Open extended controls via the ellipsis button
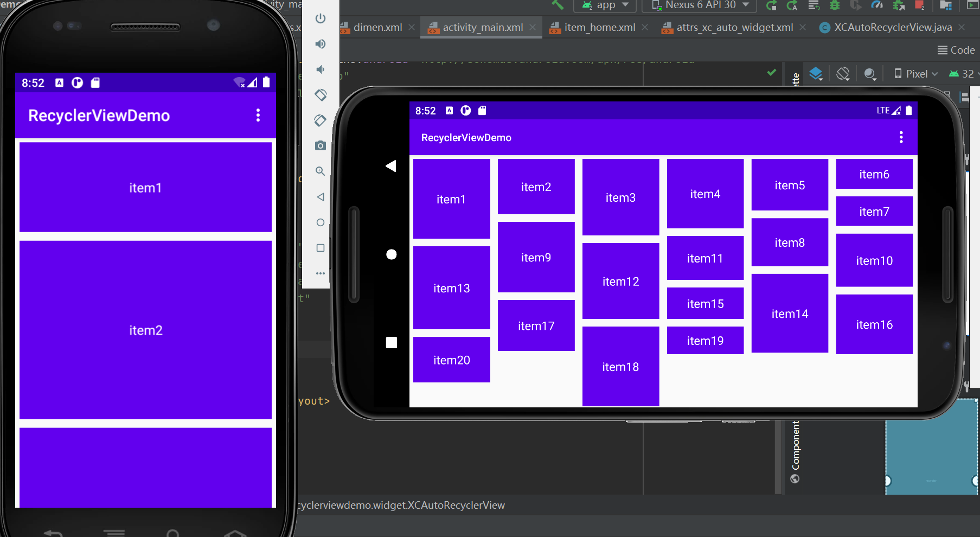Image resolution: width=980 pixels, height=537 pixels. pos(321,273)
